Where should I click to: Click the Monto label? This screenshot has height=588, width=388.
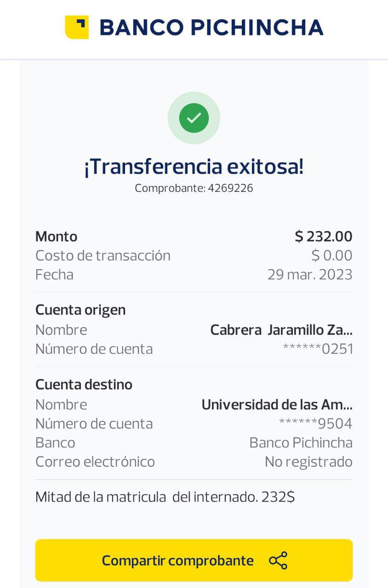click(56, 237)
